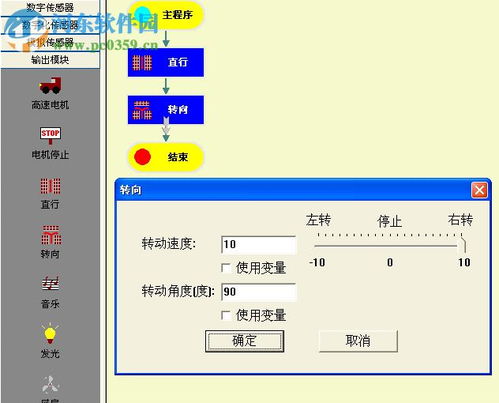
Task: Expand the 数字传感器 section
Action: click(x=50, y=7)
